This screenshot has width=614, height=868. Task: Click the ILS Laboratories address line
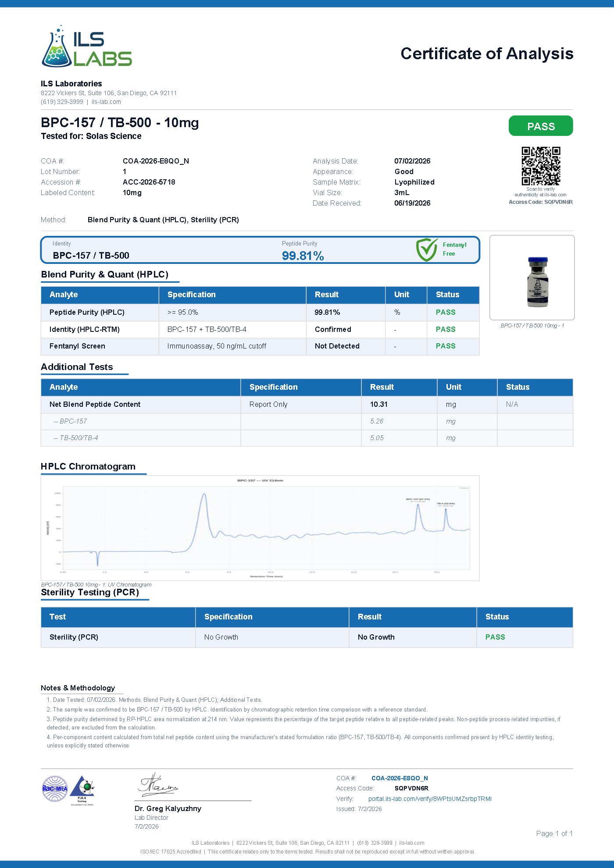(x=109, y=93)
